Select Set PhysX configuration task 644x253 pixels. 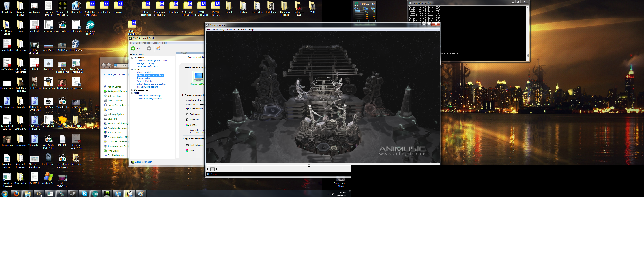(147, 66)
